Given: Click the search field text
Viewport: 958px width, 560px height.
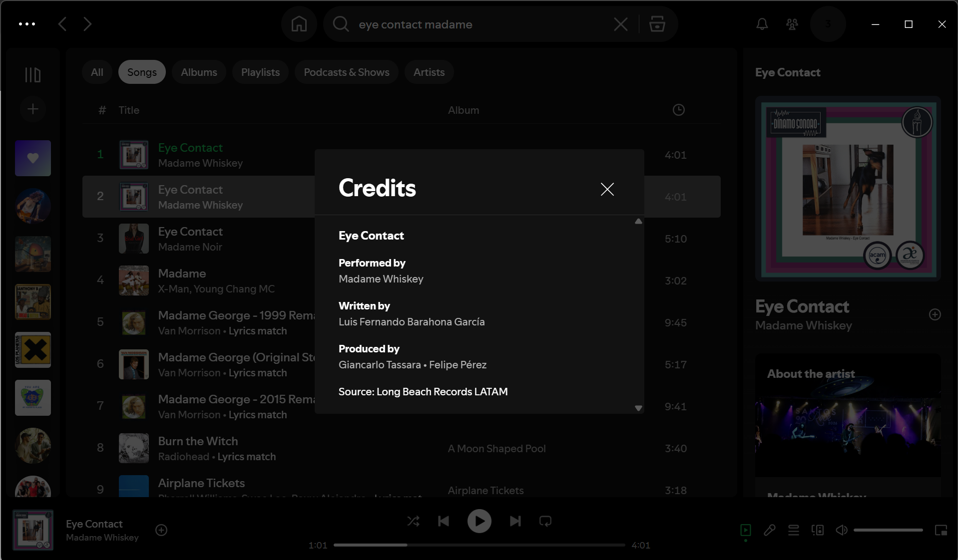Looking at the screenshot, I should click(x=416, y=24).
